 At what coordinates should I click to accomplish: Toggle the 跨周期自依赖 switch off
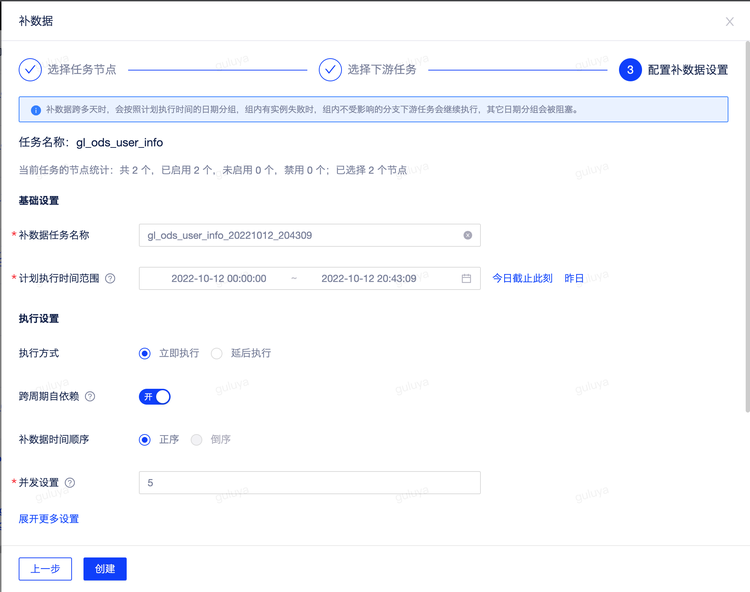pyautogui.click(x=155, y=397)
